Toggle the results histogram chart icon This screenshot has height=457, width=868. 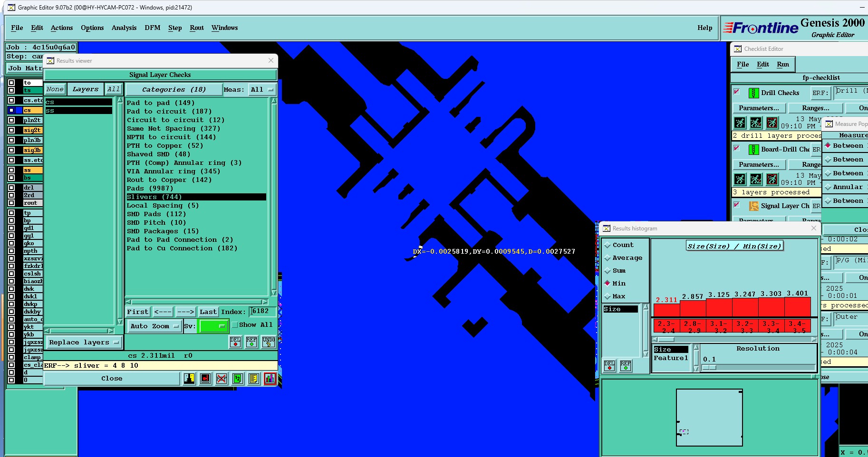click(270, 379)
